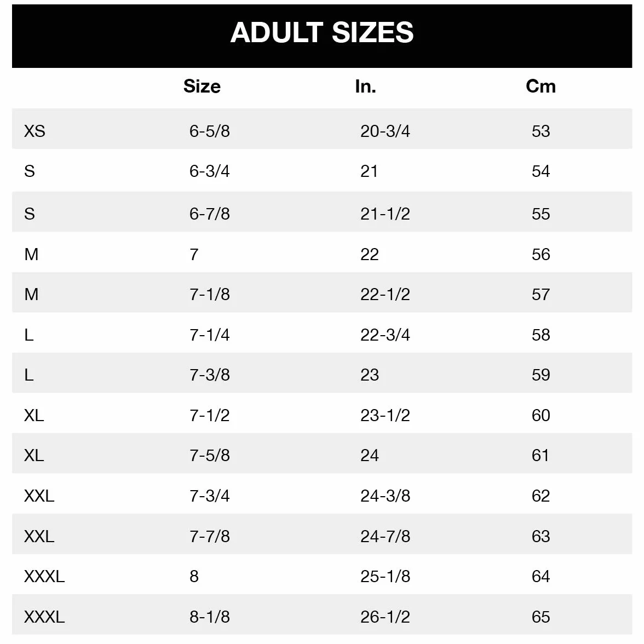
Task: Select the size 7 cell
Action: tap(194, 254)
